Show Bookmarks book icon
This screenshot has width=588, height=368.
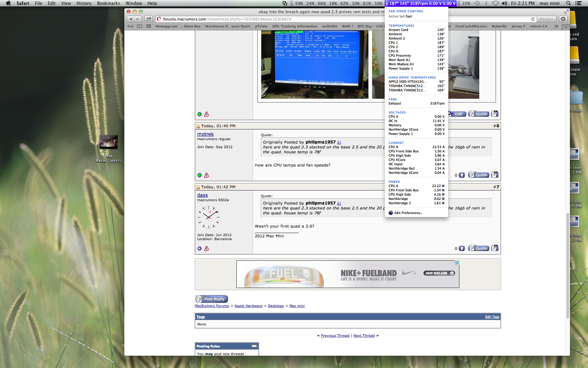[x=139, y=26]
